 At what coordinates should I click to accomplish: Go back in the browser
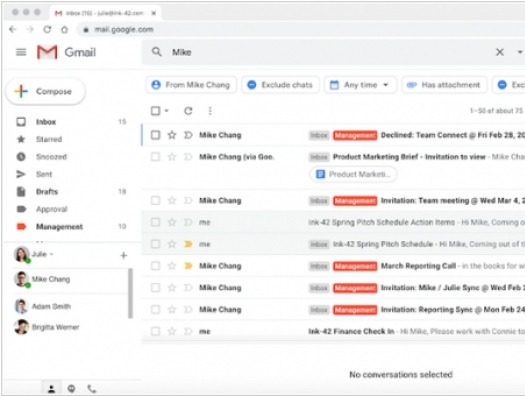click(x=13, y=29)
